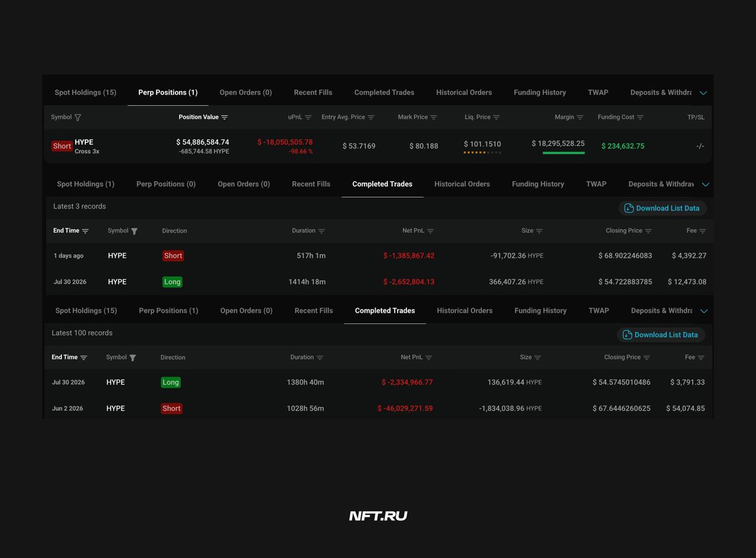
Task: Click Closing Price sort icon in Latest 100 records table
Action: coord(646,358)
